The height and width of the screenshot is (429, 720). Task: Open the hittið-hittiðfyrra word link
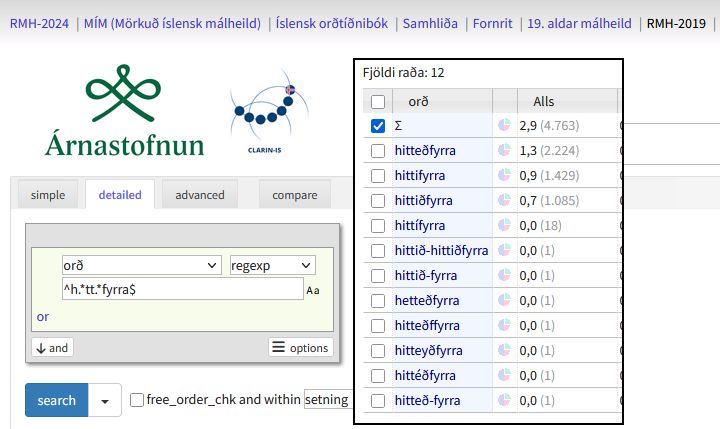pos(441,250)
